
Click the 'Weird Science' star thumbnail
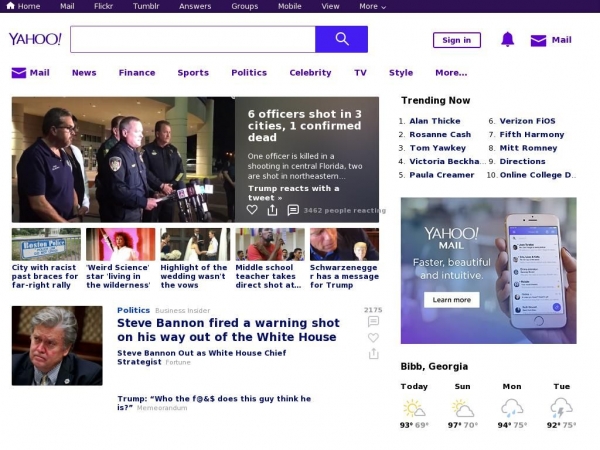coord(121,244)
